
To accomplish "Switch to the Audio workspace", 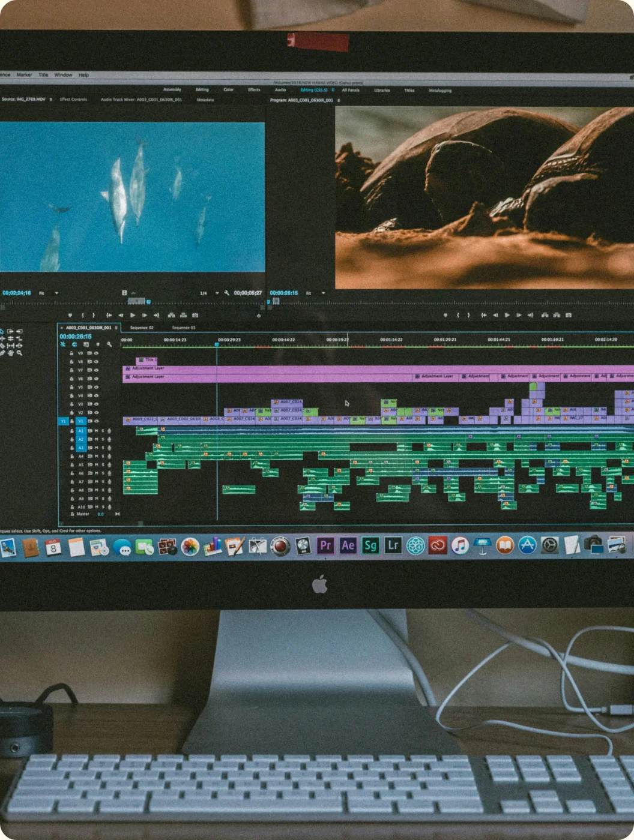I will tap(280, 89).
